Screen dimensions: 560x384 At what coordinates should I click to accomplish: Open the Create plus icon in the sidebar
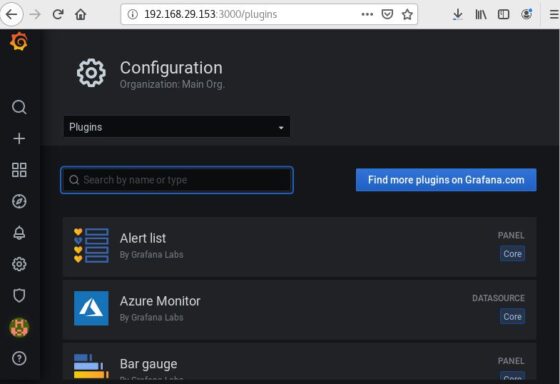coord(19,138)
